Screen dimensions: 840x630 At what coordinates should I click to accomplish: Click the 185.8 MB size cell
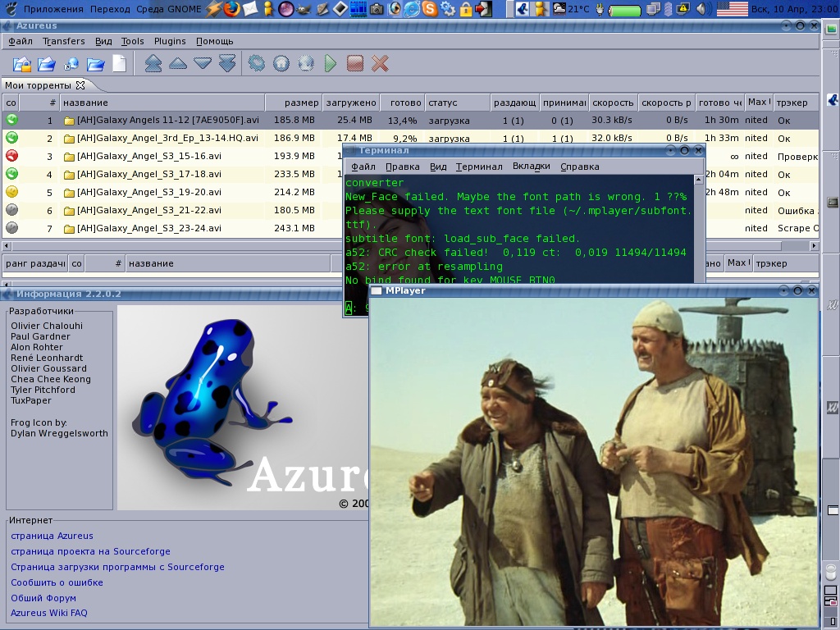[294, 120]
